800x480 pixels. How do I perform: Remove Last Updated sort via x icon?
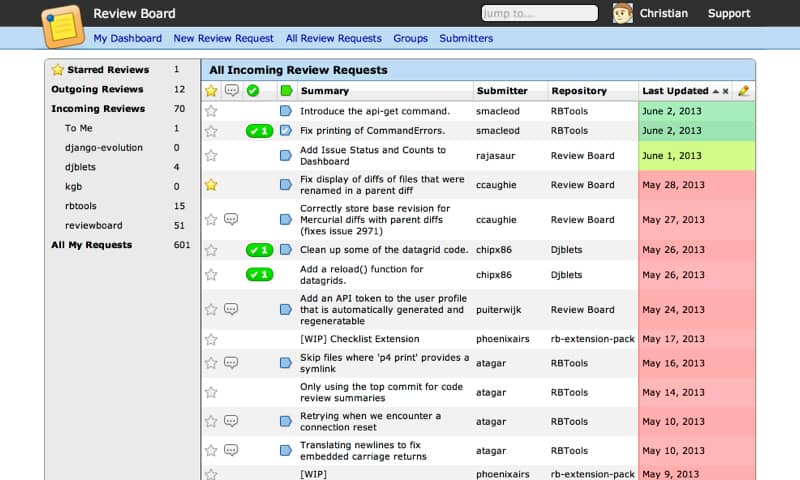point(726,91)
